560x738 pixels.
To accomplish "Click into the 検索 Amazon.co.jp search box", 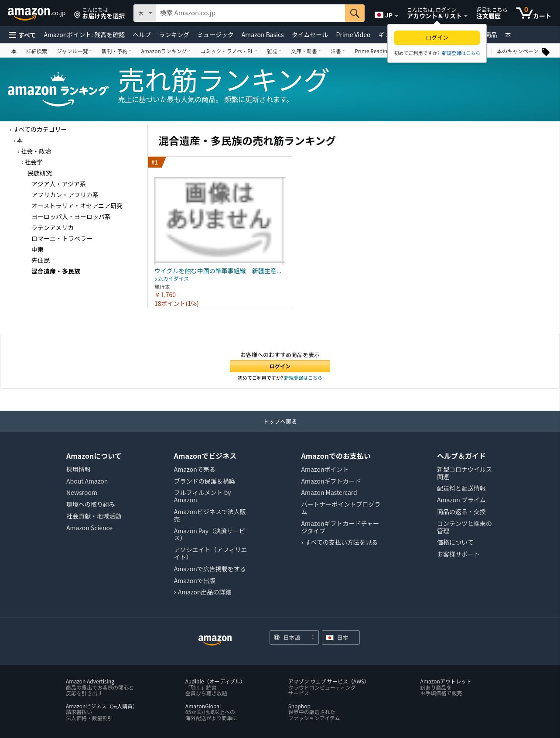I will (x=250, y=13).
